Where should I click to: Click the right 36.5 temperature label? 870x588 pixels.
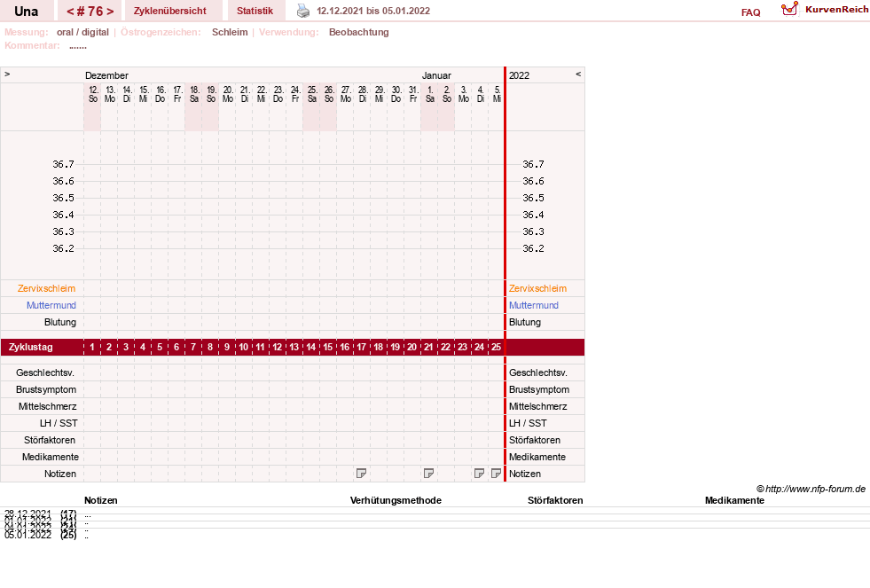pyautogui.click(x=533, y=198)
